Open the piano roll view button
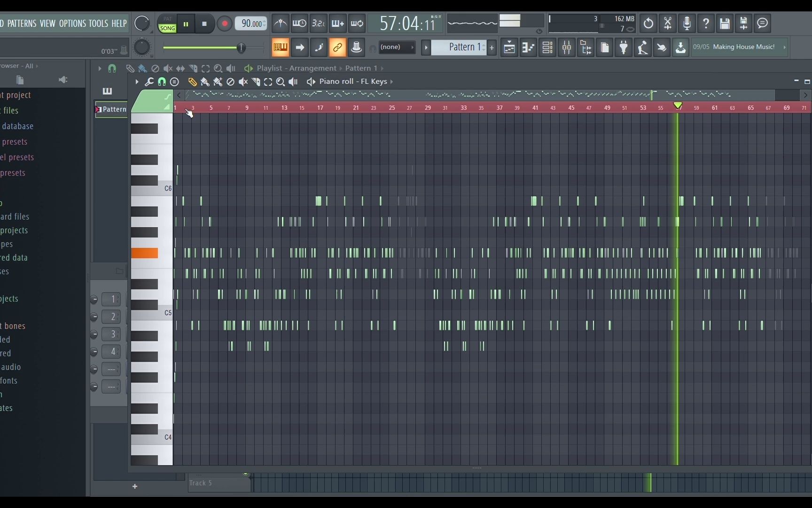Image resolution: width=812 pixels, height=508 pixels. point(528,48)
